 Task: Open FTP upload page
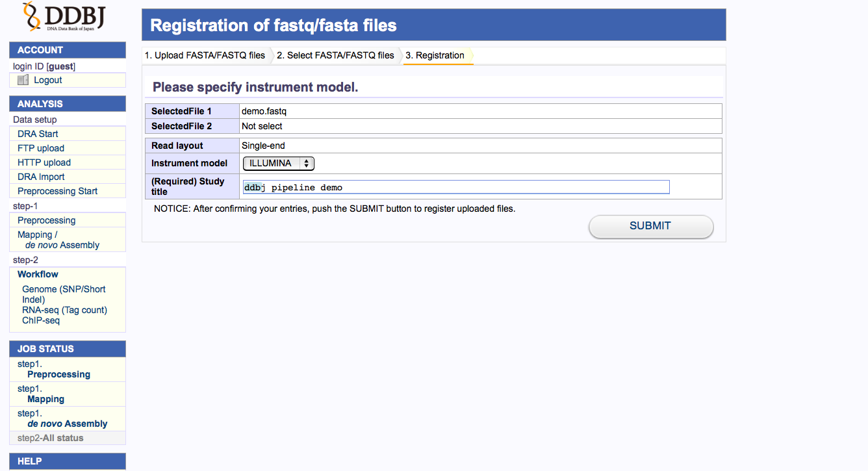[x=41, y=148]
